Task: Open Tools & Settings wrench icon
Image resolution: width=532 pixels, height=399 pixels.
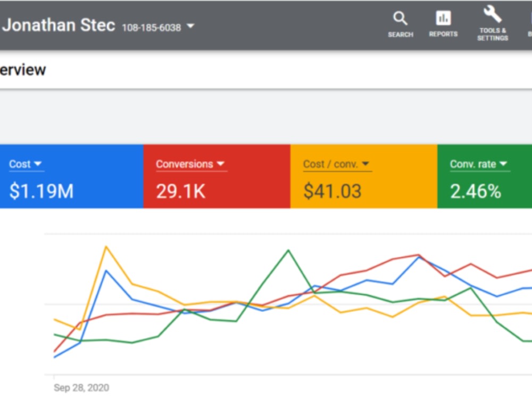Action: [492, 14]
